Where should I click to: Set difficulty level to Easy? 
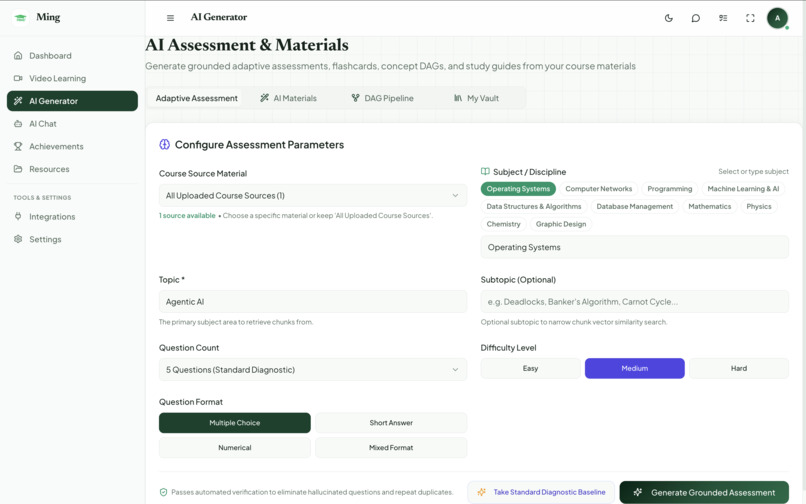530,368
